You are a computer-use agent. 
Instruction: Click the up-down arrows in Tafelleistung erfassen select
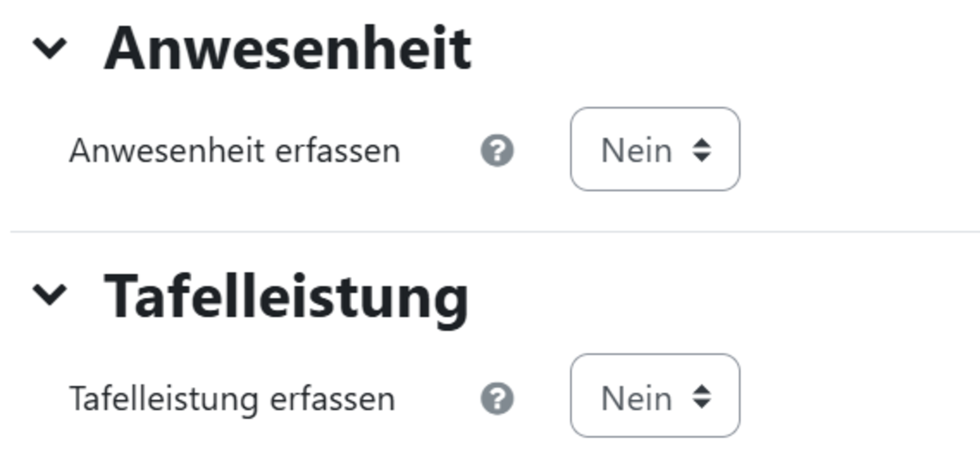702,398
